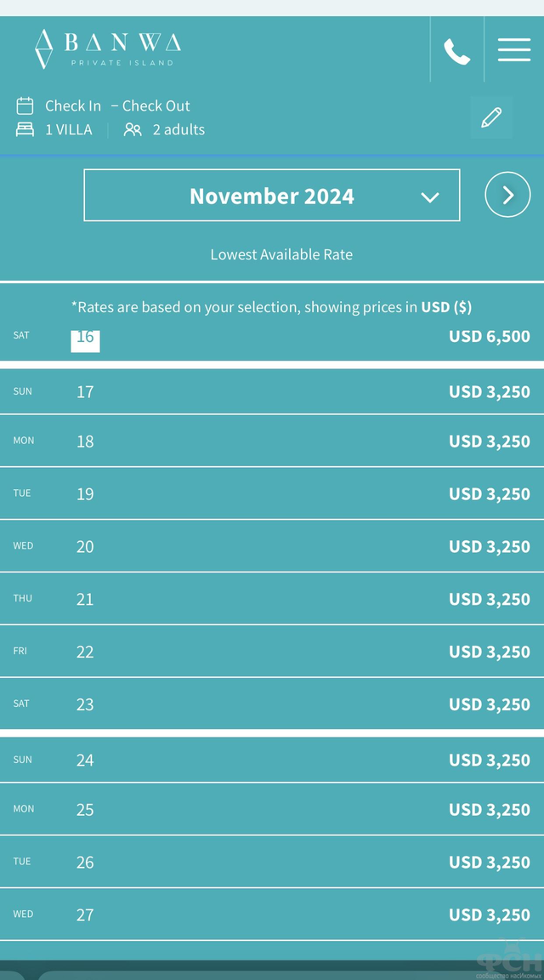This screenshot has height=980, width=544.
Task: Click the pencil edit icon
Action: point(491,117)
